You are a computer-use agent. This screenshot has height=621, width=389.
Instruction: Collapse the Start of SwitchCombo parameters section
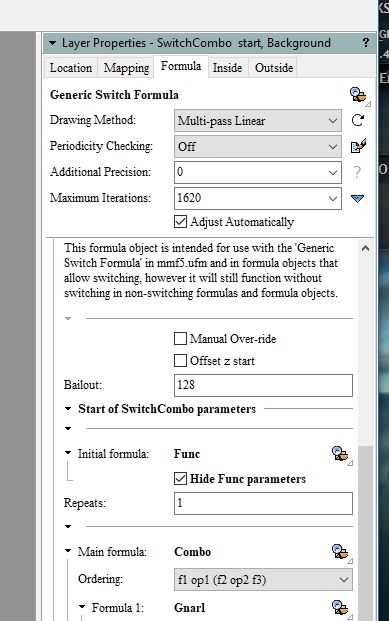coord(68,409)
